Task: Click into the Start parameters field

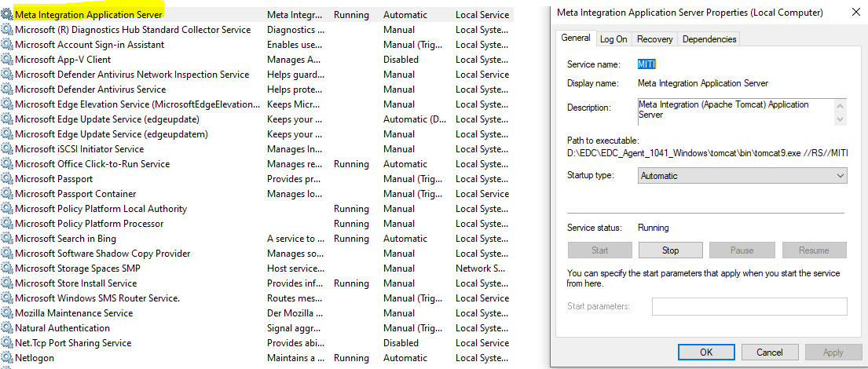Action: click(749, 306)
